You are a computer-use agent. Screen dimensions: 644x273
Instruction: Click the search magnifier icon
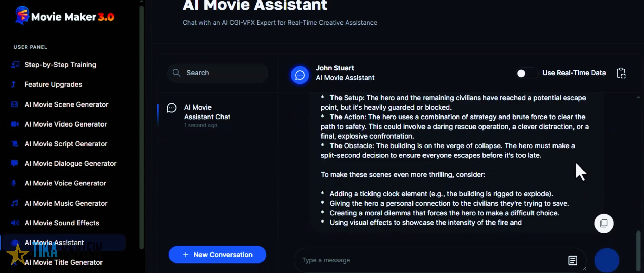point(176,73)
